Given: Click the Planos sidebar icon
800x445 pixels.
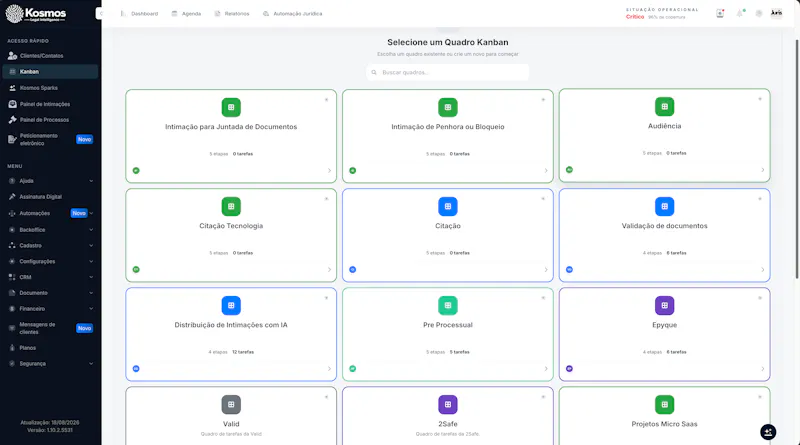Looking at the screenshot, I should click(x=12, y=348).
